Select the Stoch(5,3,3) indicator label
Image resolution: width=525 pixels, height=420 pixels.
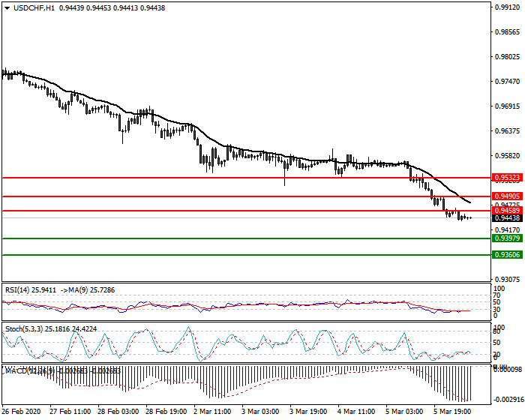[24, 329]
